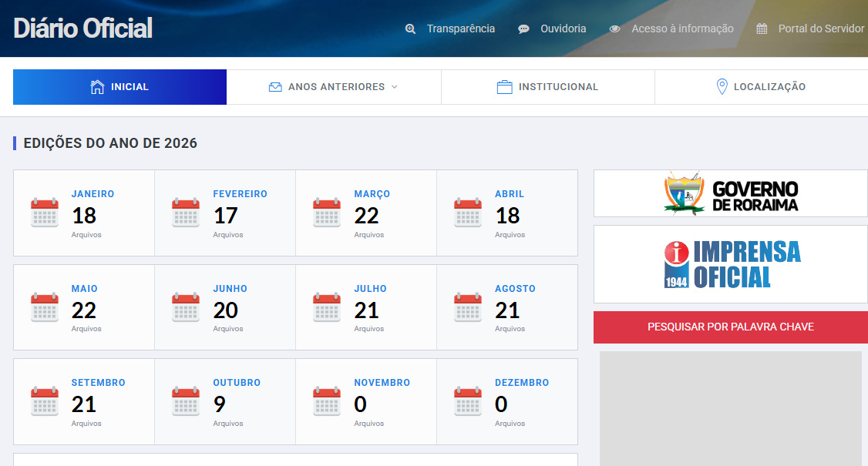Click the Abril calendar icon

point(468,213)
